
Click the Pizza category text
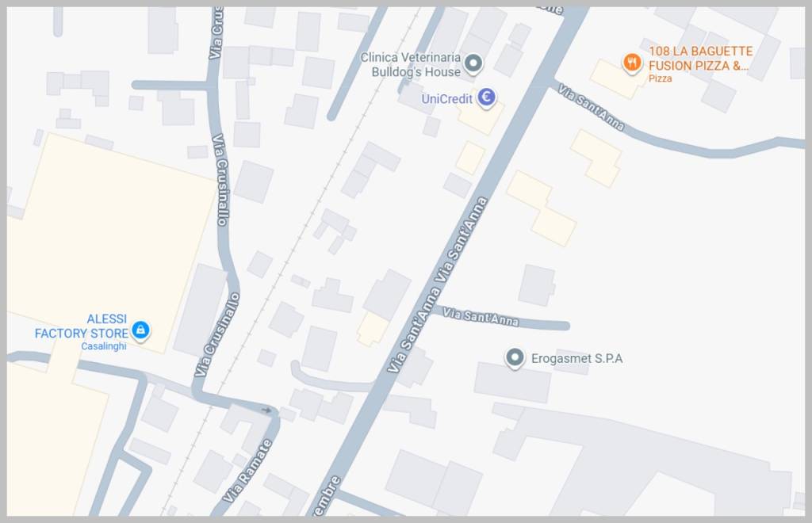click(661, 78)
